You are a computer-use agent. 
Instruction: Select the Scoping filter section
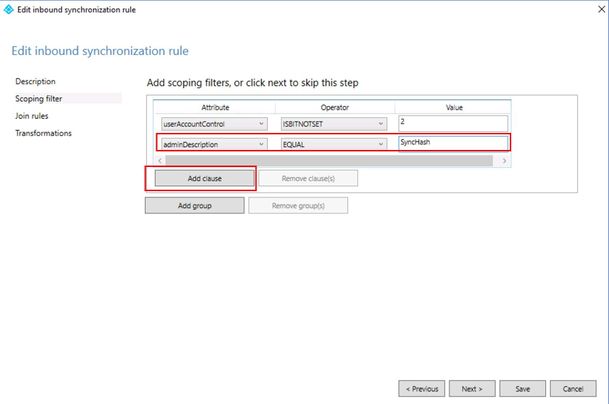(x=38, y=99)
